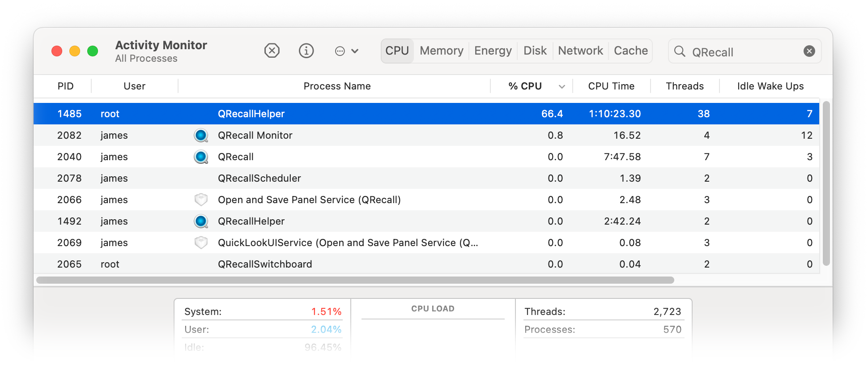Click the PID 2065 cell
This screenshot has width=868, height=366.
[69, 264]
